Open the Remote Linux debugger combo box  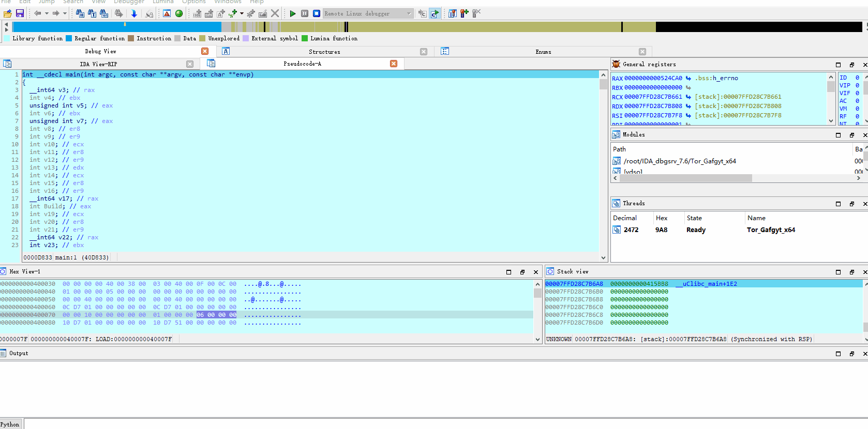click(368, 13)
